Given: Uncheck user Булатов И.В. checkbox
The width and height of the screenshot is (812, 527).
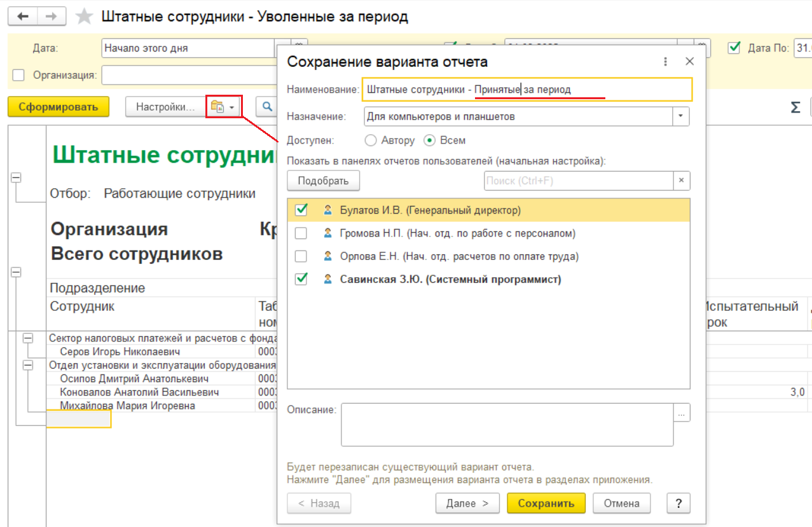Looking at the screenshot, I should [x=301, y=210].
